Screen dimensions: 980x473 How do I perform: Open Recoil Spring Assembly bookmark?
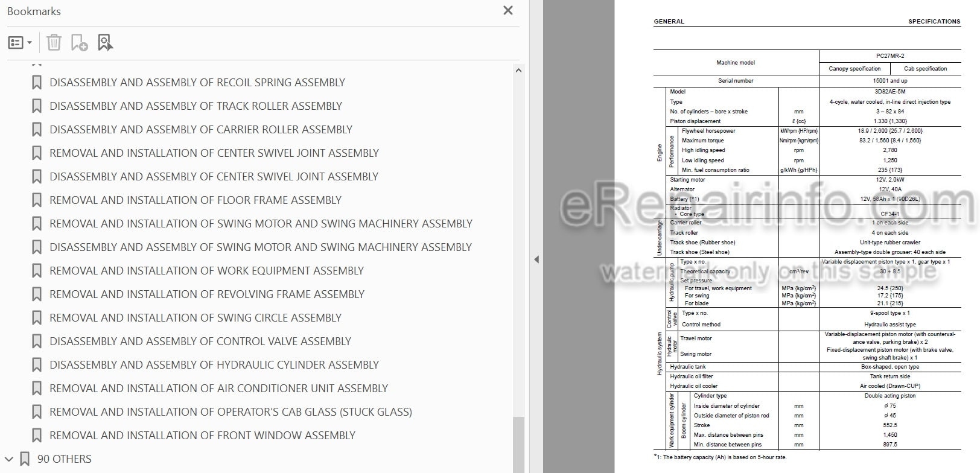tap(197, 83)
